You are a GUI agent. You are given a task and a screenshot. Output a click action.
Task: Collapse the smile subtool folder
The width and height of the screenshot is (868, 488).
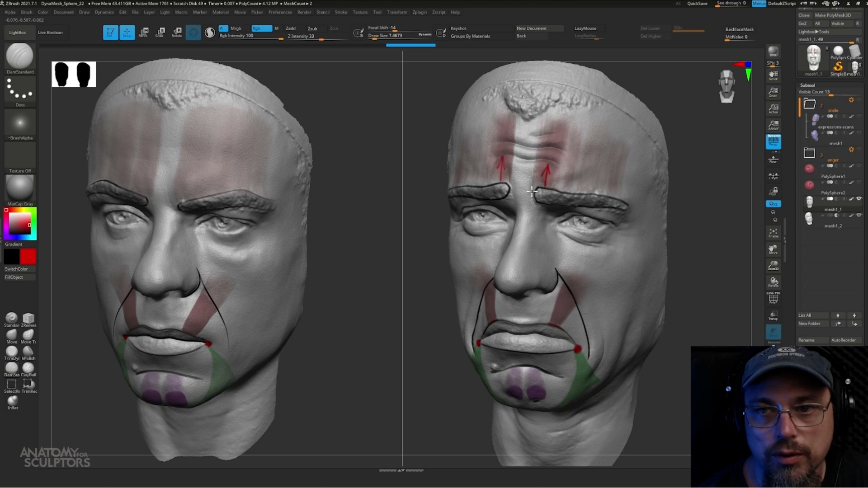point(809,103)
